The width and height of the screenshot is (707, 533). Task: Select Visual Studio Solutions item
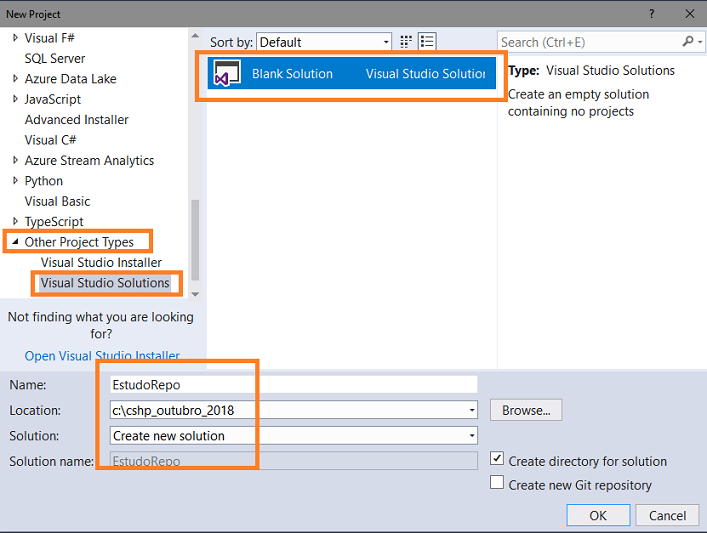point(105,283)
